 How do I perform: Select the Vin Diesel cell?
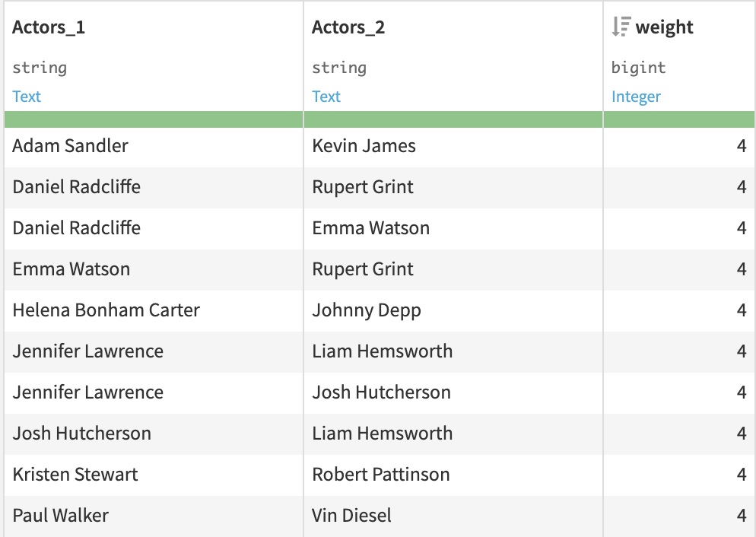pyautogui.click(x=352, y=516)
